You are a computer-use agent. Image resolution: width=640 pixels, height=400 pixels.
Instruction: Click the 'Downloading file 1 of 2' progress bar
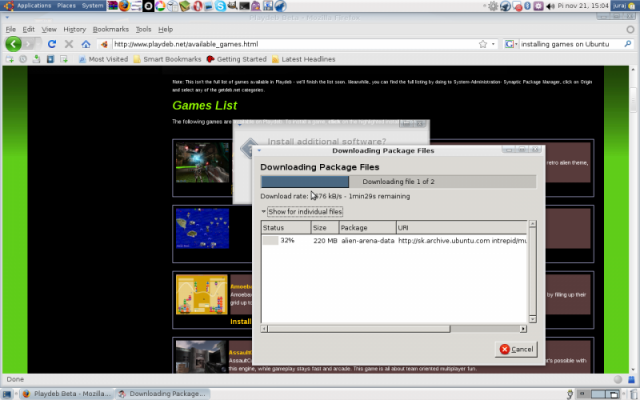pos(398,182)
